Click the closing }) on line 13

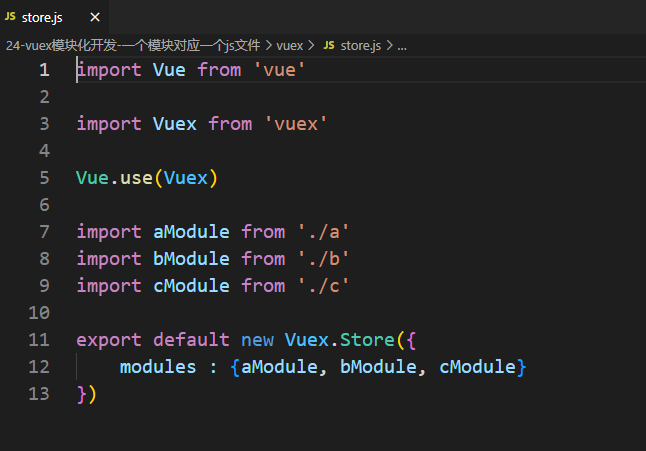click(x=87, y=394)
